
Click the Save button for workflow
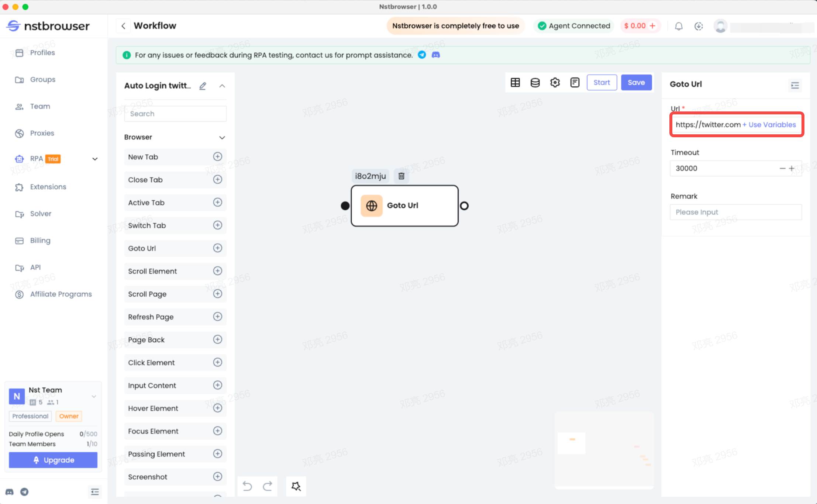click(x=636, y=82)
